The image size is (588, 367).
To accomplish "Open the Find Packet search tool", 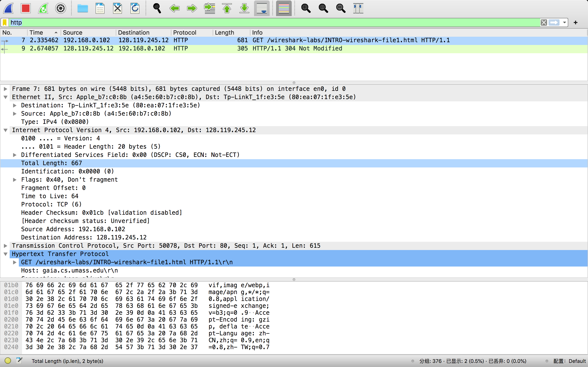I will [157, 8].
